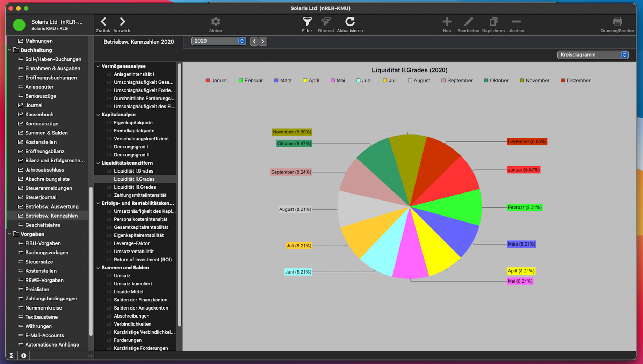Click the sigma sum icon in status bar
Screen dimensions: 643x364
point(12,355)
